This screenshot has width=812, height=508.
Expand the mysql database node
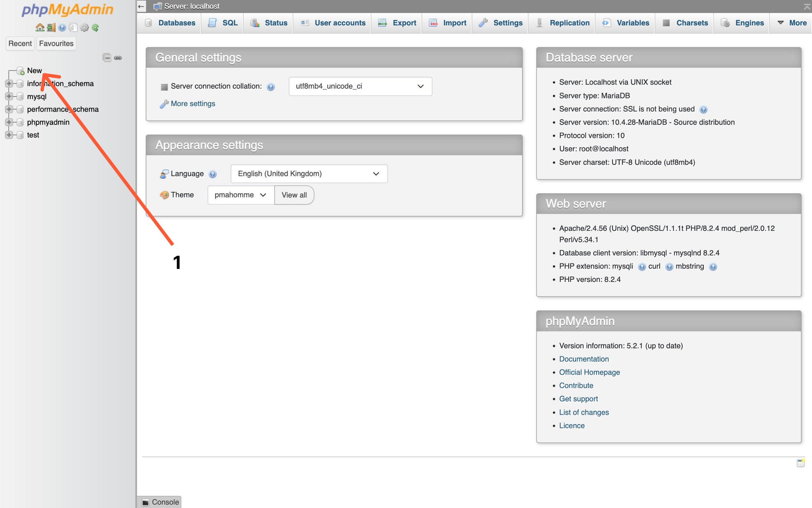(x=9, y=96)
